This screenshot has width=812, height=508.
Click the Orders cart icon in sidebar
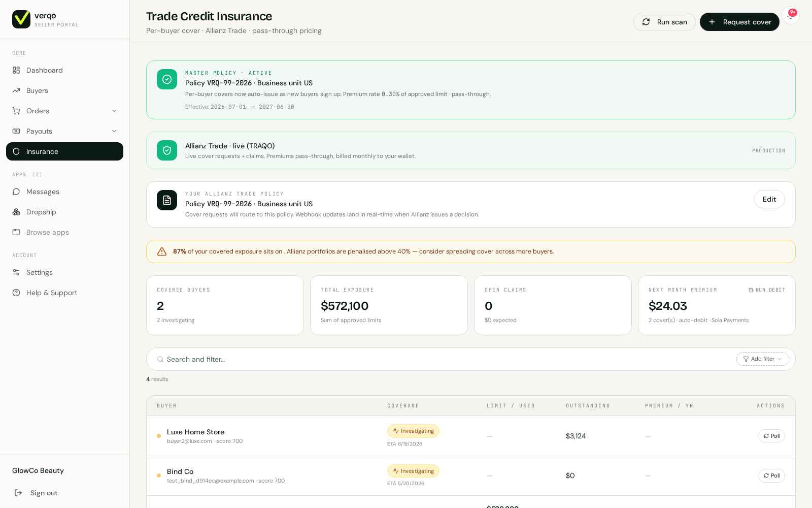pos(16,111)
